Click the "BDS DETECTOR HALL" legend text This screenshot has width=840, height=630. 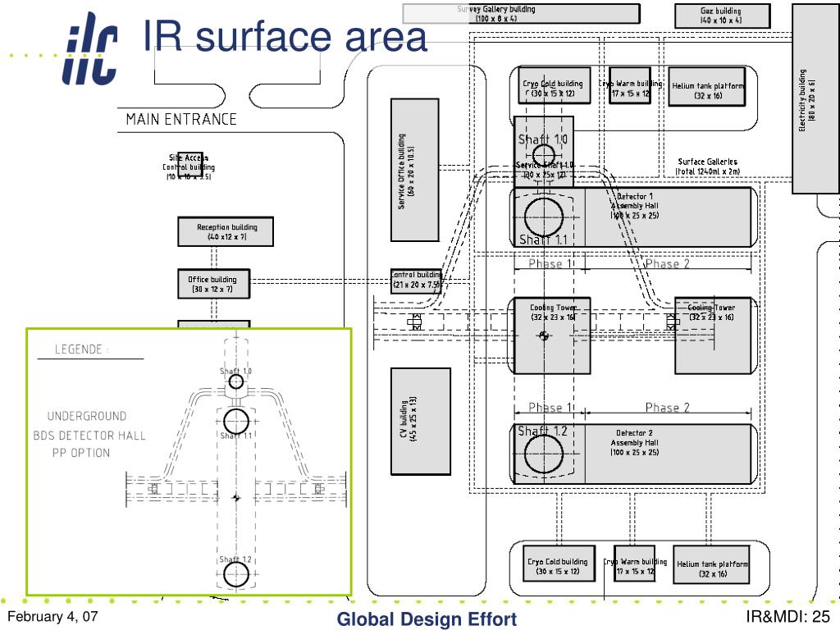89,436
